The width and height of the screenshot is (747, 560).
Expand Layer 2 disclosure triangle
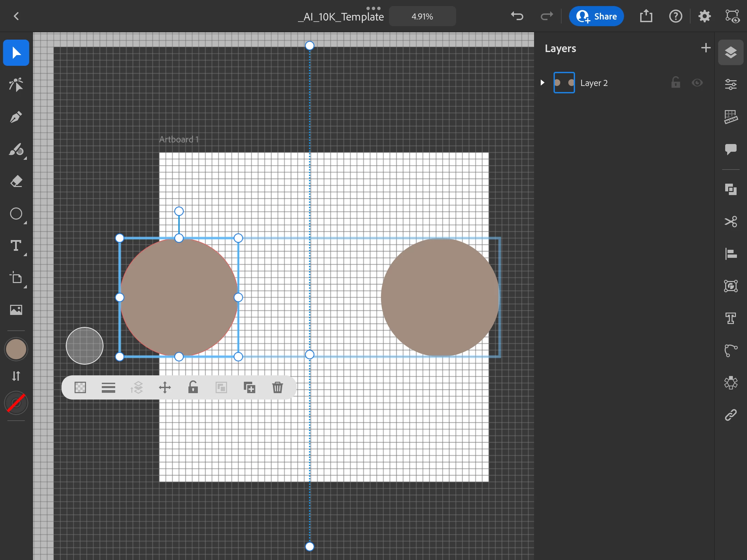pos(542,83)
